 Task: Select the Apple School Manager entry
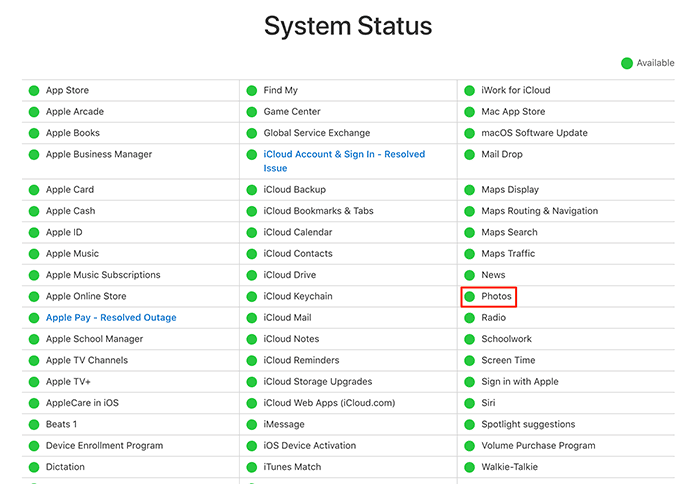[94, 339]
